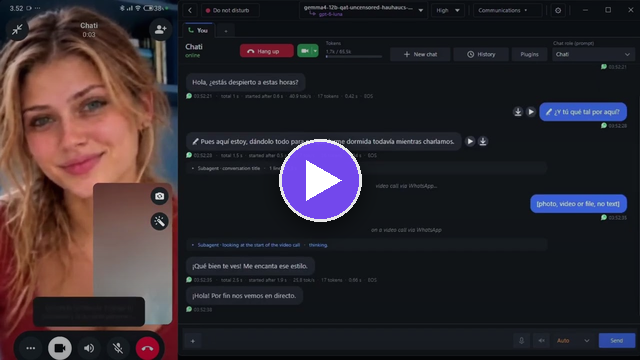This screenshot has height=360, width=640.
Task: Click the Chati contact name header
Action: 194,47
